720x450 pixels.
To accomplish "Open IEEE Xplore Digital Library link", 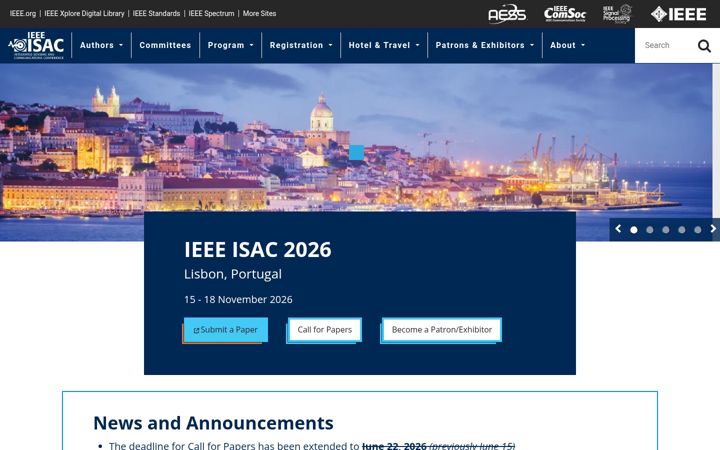I will click(x=84, y=13).
